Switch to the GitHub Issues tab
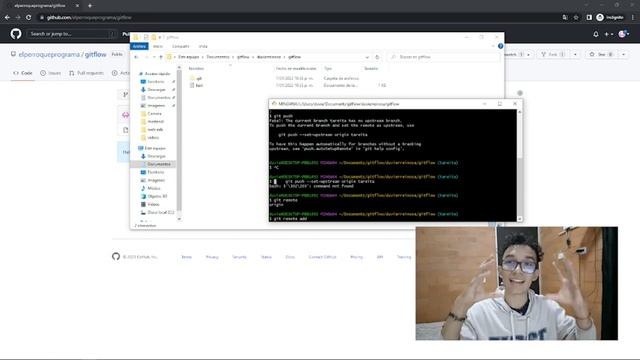Image resolution: width=640 pixels, height=360 pixels. point(51,73)
